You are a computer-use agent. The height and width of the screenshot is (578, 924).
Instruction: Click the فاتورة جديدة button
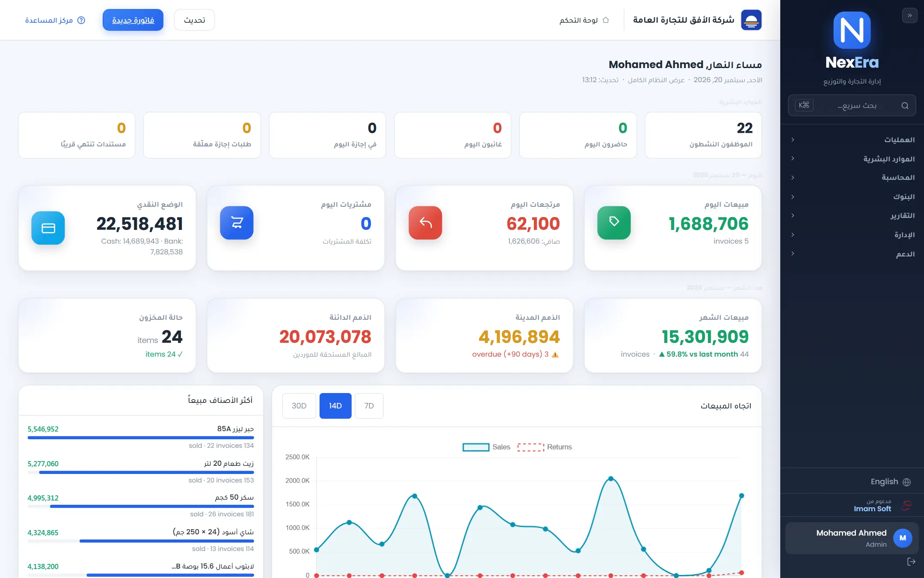(x=133, y=20)
